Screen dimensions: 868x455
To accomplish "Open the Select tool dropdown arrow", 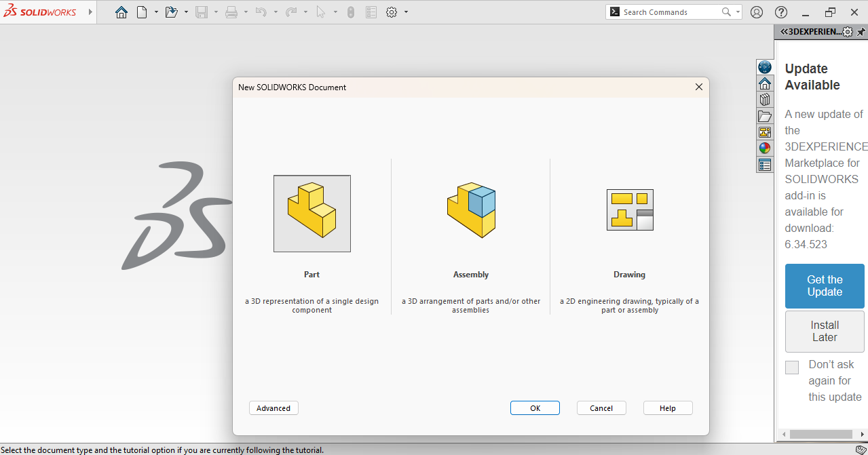I will click(x=335, y=12).
